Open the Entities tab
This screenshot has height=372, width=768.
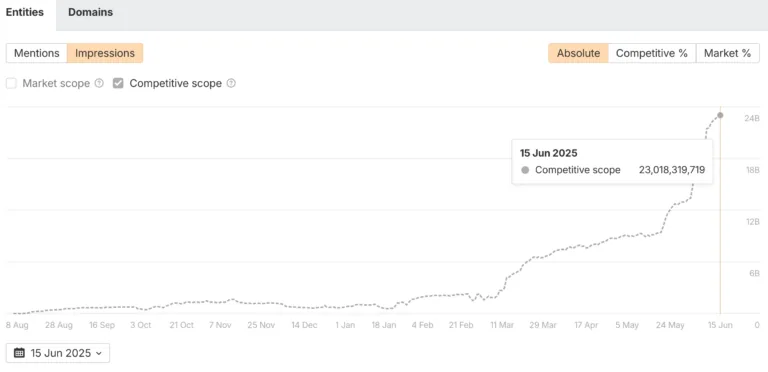coord(24,13)
